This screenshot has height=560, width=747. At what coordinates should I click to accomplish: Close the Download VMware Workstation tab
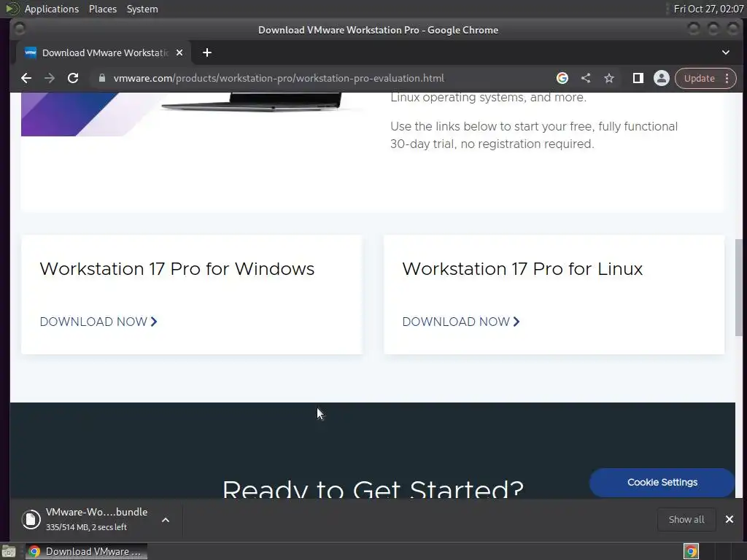tap(179, 52)
